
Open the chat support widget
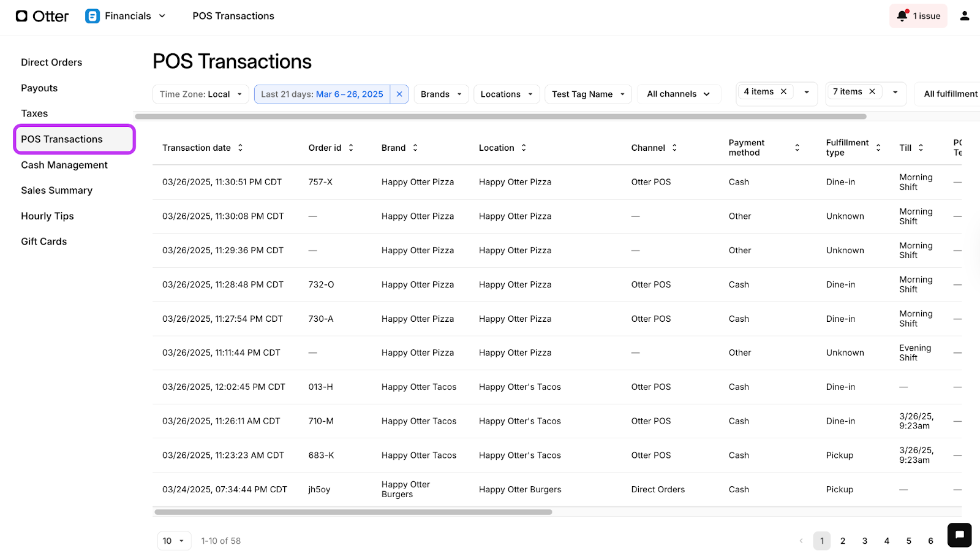959,535
